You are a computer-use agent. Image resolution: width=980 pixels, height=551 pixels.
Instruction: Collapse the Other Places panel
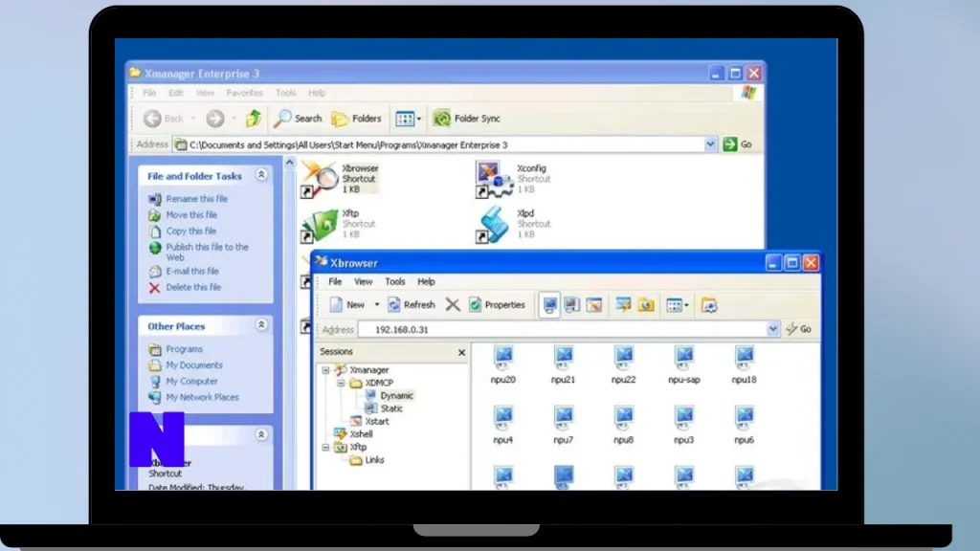coord(261,325)
